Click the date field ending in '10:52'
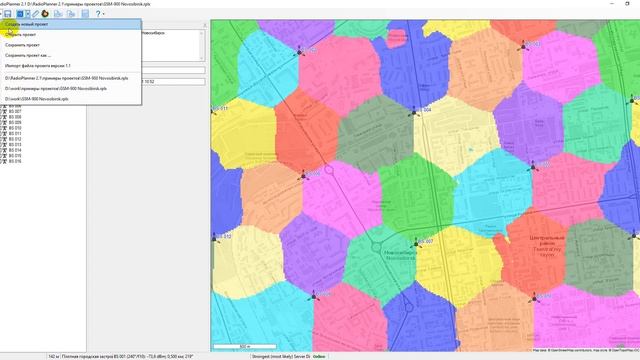This screenshot has width=640, height=360. coord(173,82)
